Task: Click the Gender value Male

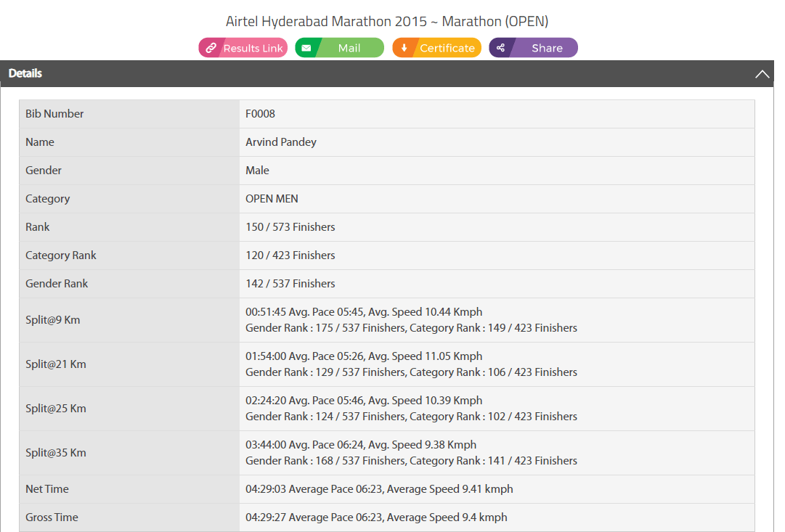Action: click(x=257, y=170)
